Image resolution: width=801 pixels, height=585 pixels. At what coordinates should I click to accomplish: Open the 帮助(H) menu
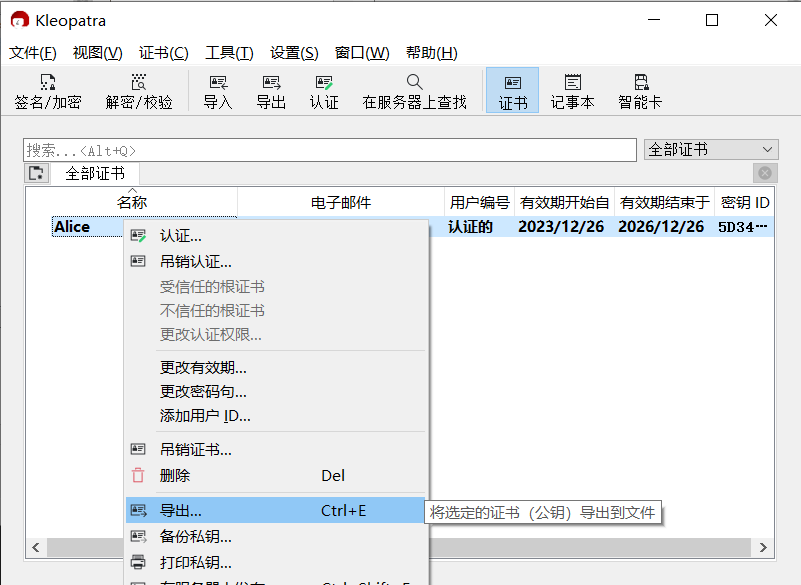tap(432, 53)
